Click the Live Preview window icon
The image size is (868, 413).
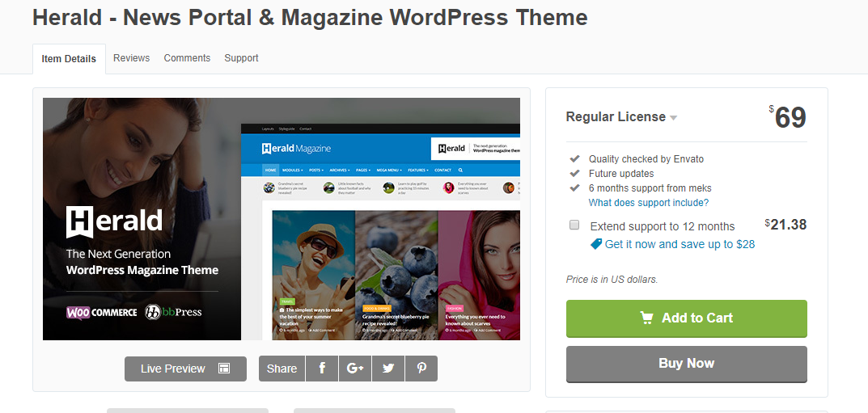click(223, 369)
